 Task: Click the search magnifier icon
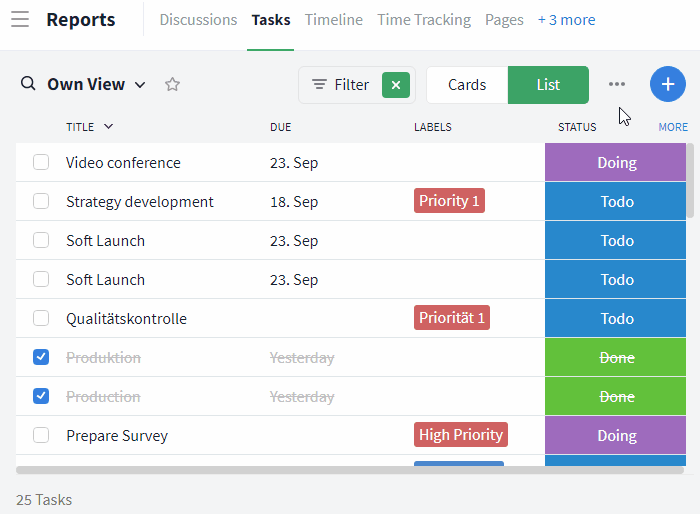(x=28, y=84)
